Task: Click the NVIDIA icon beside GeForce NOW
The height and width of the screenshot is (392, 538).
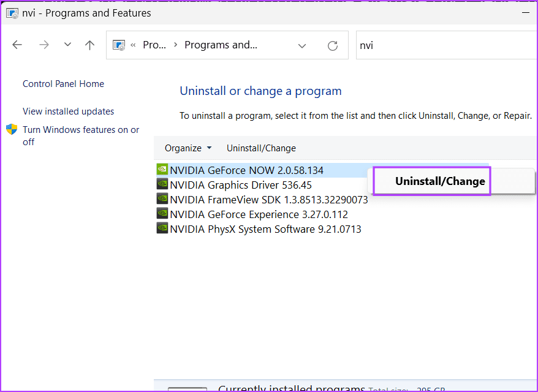Action: tap(162, 170)
